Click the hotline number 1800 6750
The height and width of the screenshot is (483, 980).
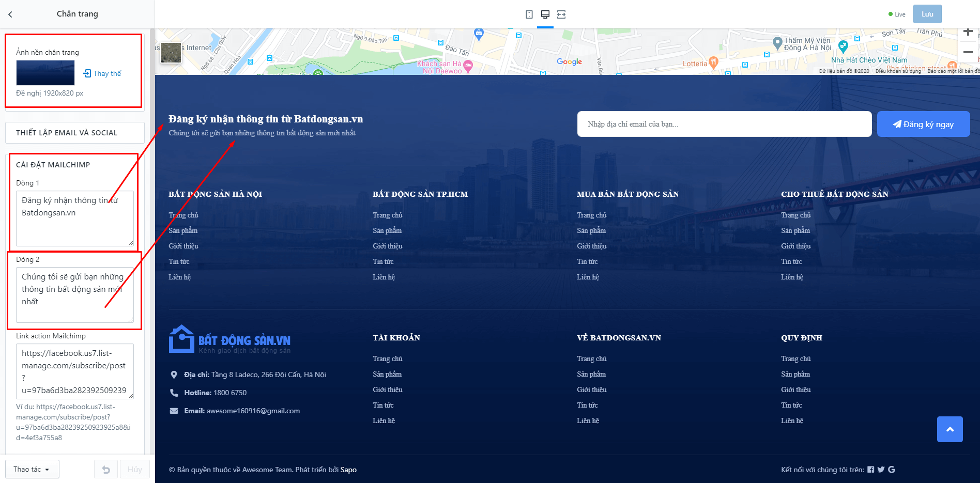click(230, 393)
